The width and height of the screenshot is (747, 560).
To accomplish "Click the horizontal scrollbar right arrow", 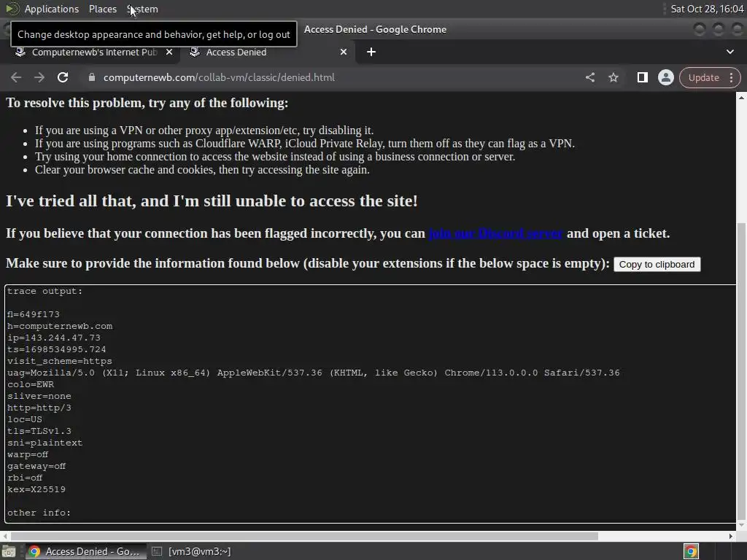I will (x=731, y=536).
